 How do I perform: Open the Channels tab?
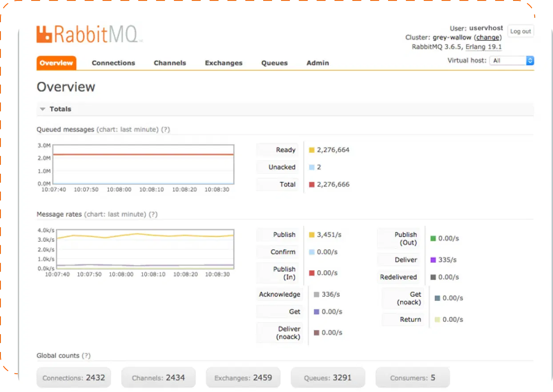170,63
